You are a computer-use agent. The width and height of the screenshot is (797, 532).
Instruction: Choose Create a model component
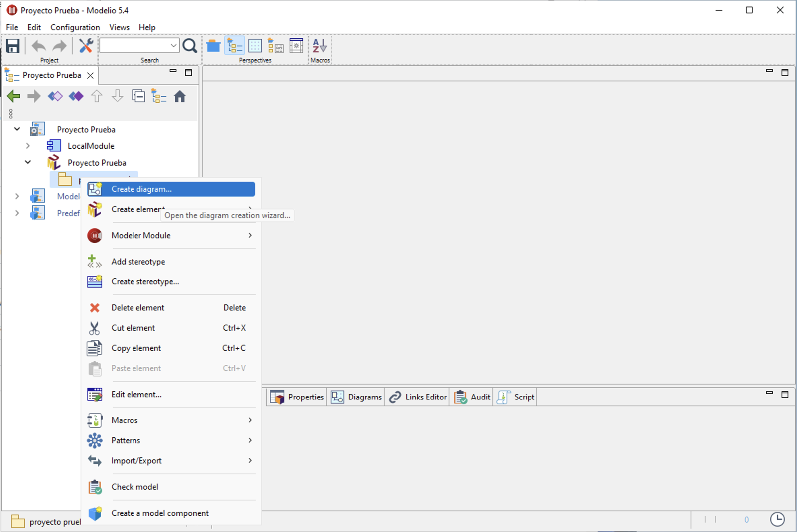171,513
